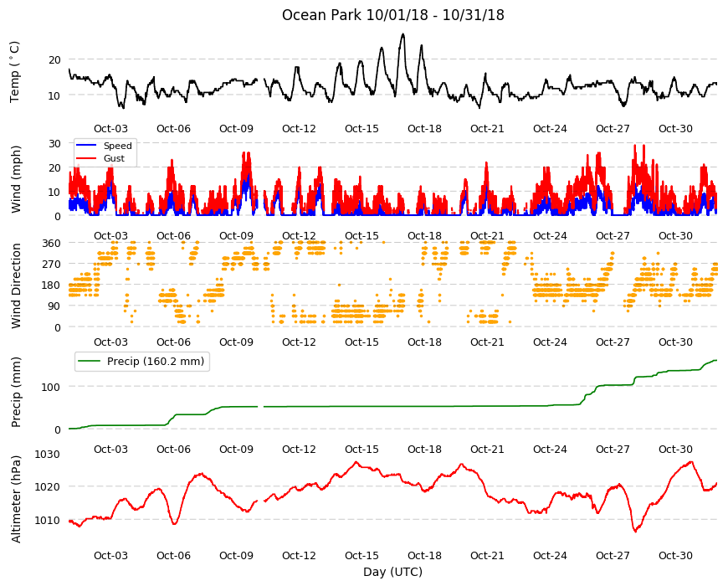Click the red Gust legend line swatch
Viewport: 728px width, 586px height.
click(x=86, y=158)
